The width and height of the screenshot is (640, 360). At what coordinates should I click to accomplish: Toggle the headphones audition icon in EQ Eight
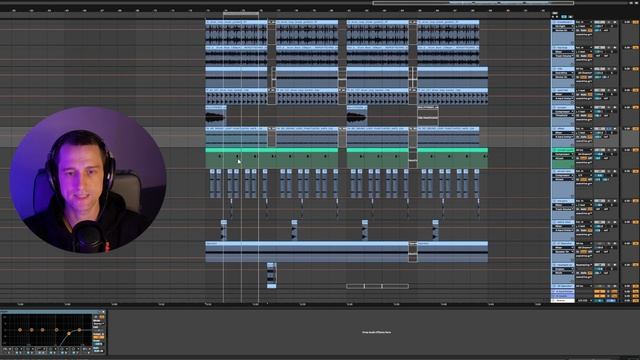point(96,317)
